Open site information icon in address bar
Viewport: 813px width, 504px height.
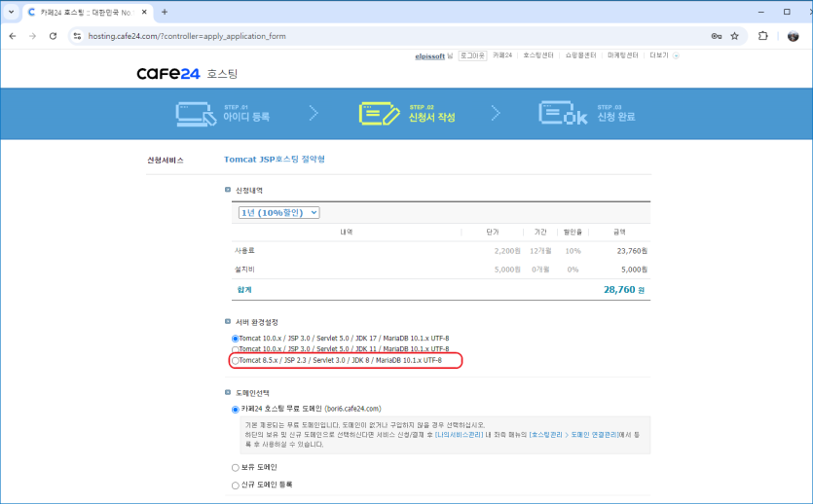click(77, 36)
